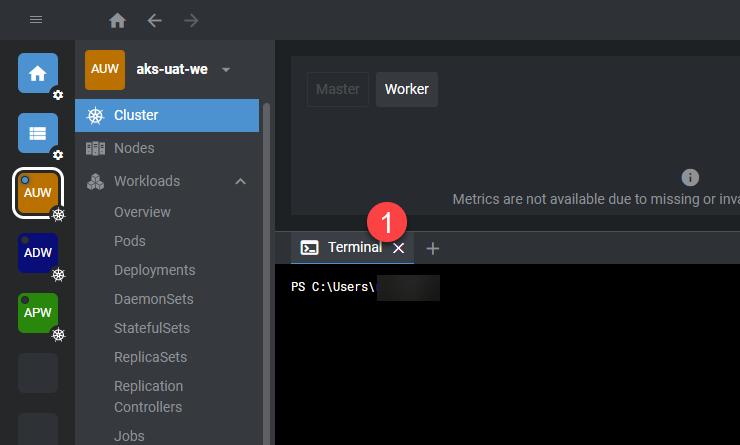The height and width of the screenshot is (445, 740).
Task: Open Nodes in the sidebar
Action: tap(134, 148)
